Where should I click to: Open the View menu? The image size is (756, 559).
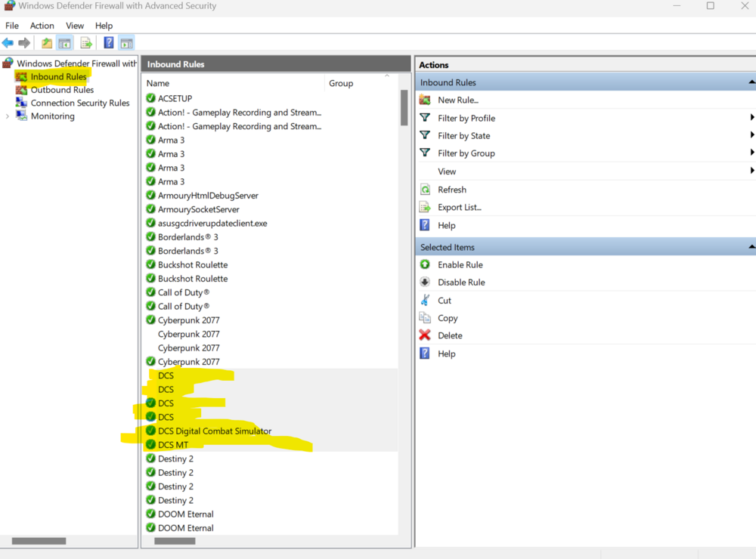tap(75, 25)
